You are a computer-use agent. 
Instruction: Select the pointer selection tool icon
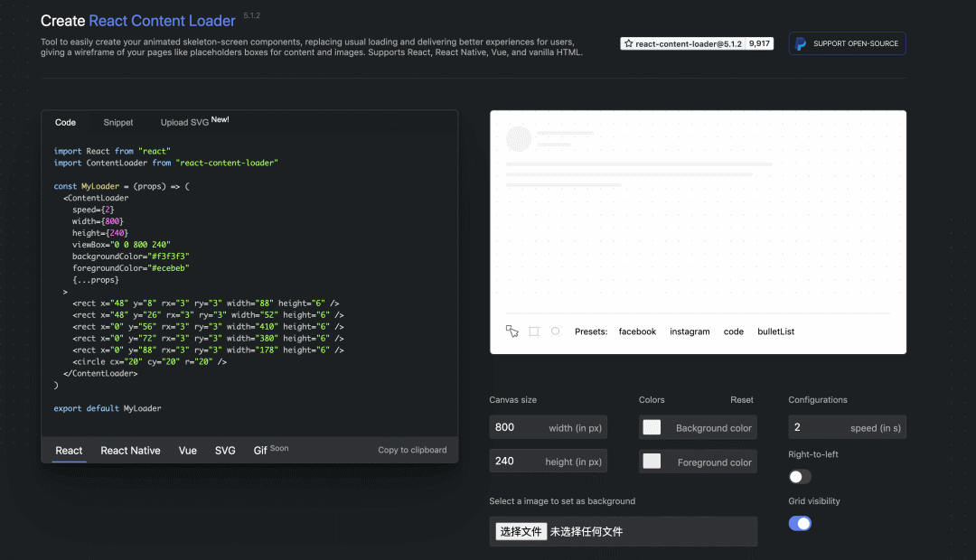[x=511, y=331]
